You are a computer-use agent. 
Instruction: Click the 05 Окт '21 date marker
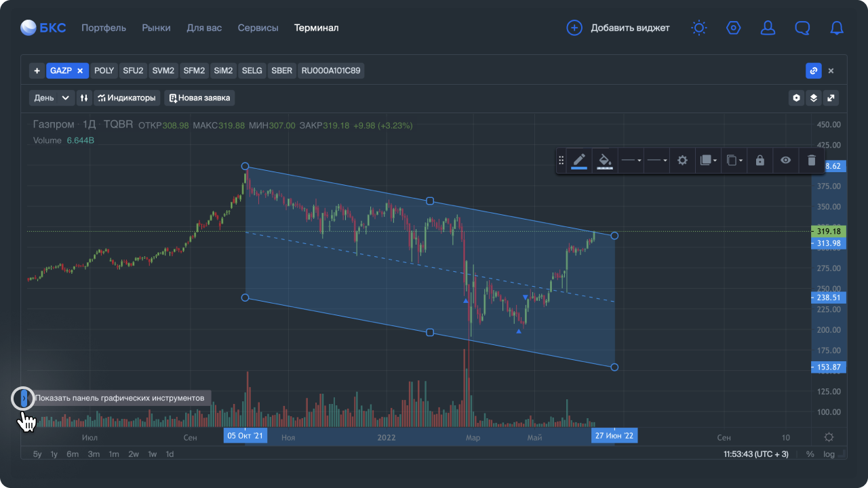(x=245, y=436)
